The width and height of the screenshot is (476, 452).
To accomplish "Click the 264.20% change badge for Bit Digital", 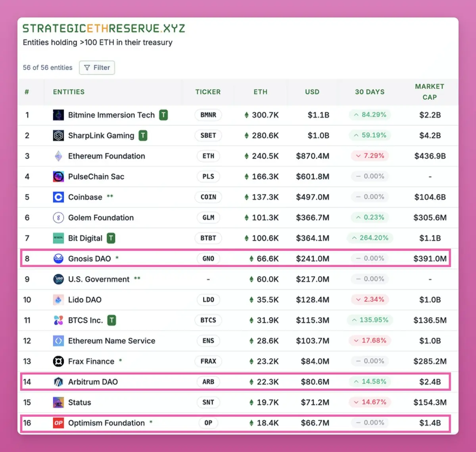I will [370, 238].
